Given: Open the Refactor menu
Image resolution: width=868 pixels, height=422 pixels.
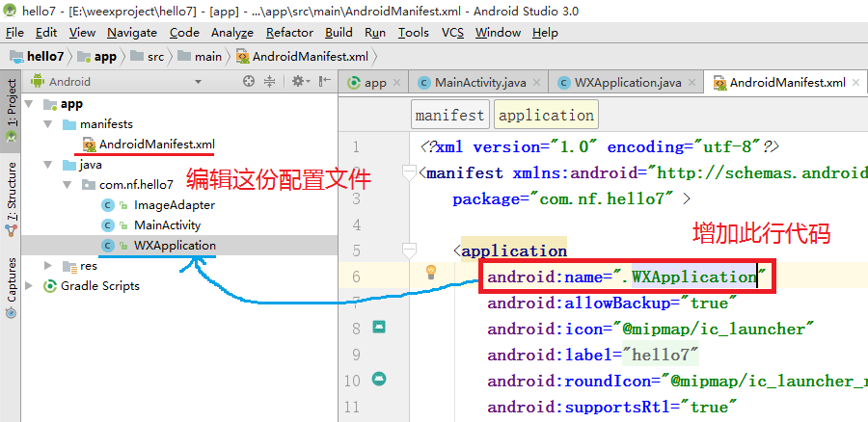Looking at the screenshot, I should [289, 33].
